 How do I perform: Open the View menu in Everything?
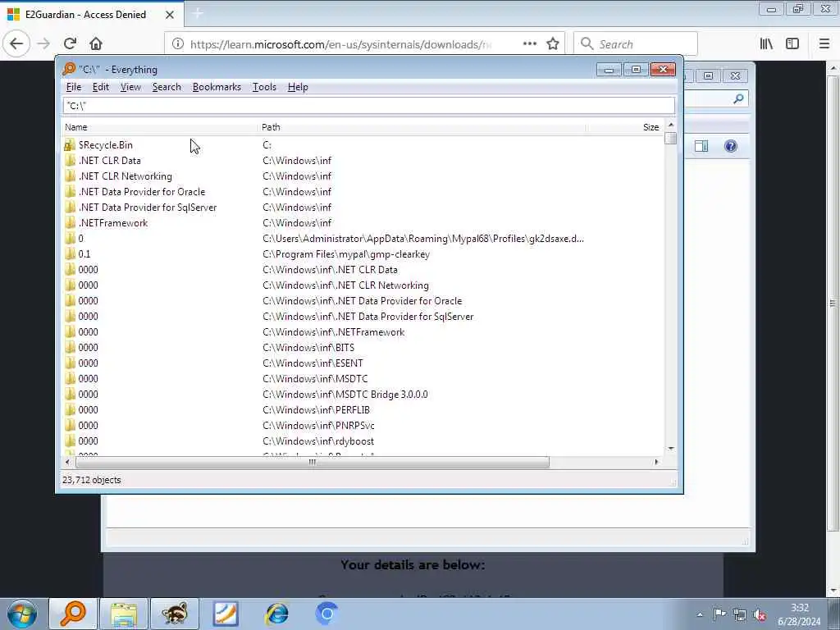point(130,87)
